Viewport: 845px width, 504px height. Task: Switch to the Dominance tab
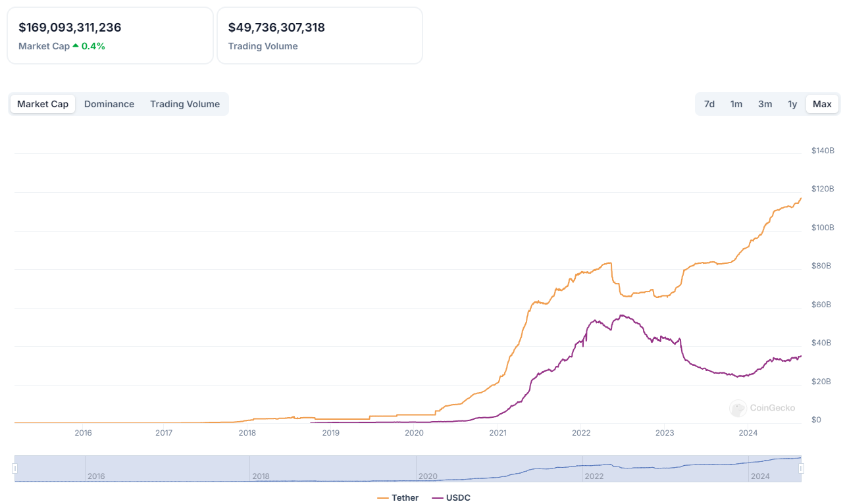[109, 104]
